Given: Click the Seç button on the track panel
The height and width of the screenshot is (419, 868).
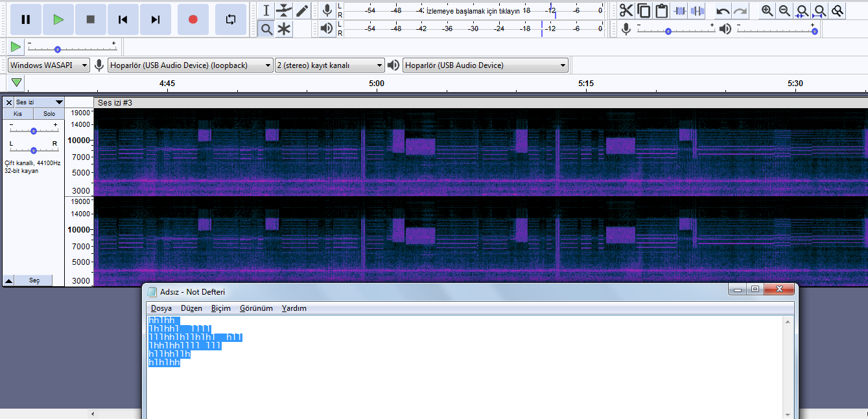Looking at the screenshot, I should [34, 280].
